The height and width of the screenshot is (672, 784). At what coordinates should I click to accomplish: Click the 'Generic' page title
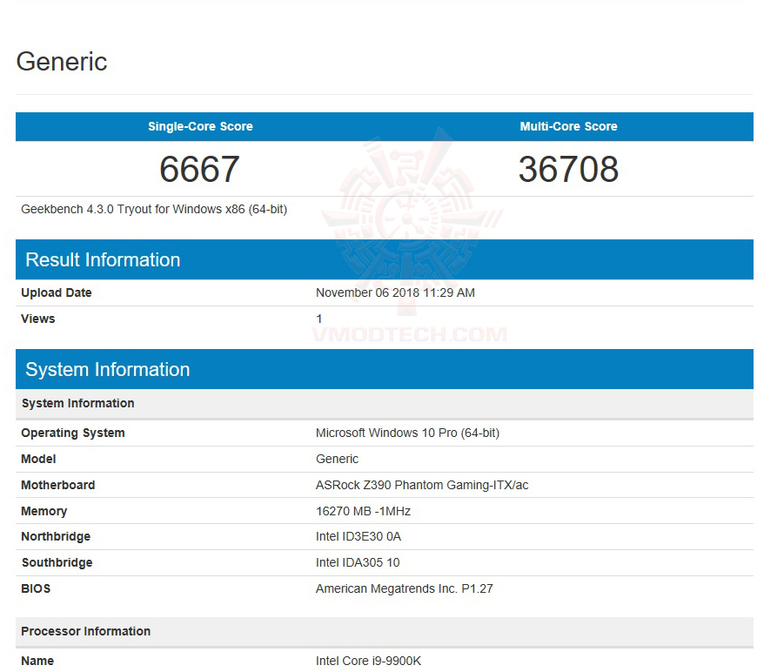pos(62,62)
